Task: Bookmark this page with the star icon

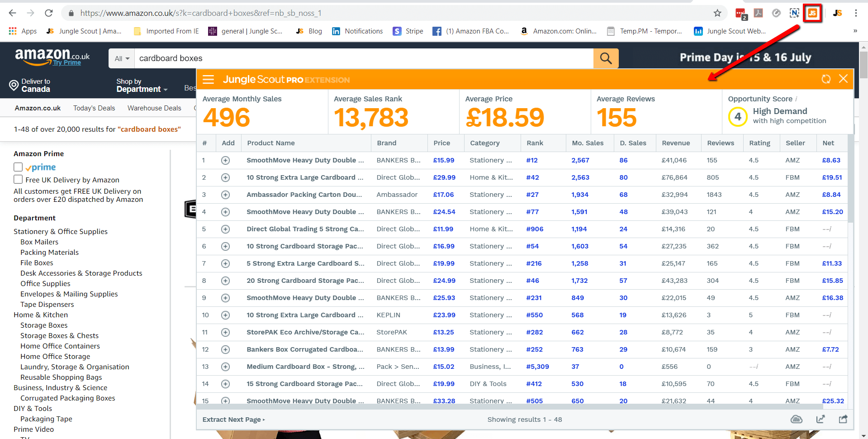Action: (x=717, y=13)
